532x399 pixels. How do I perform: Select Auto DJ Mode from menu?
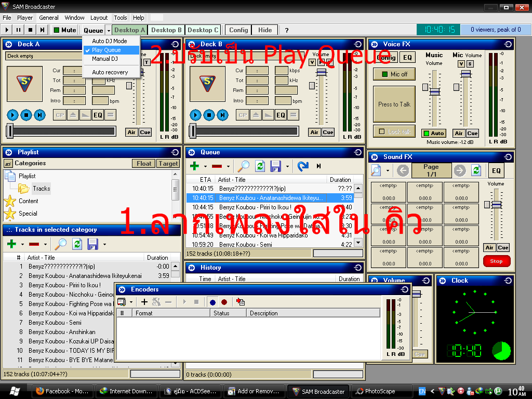click(109, 41)
